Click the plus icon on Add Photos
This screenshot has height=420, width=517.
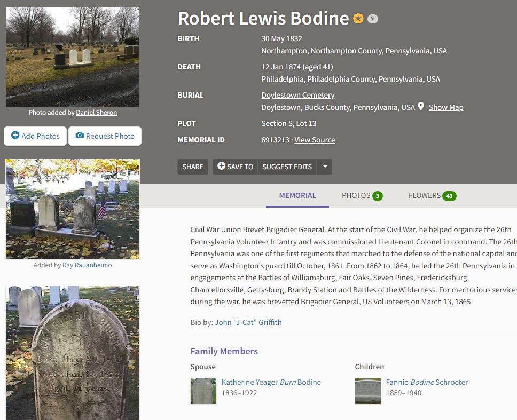coord(15,135)
